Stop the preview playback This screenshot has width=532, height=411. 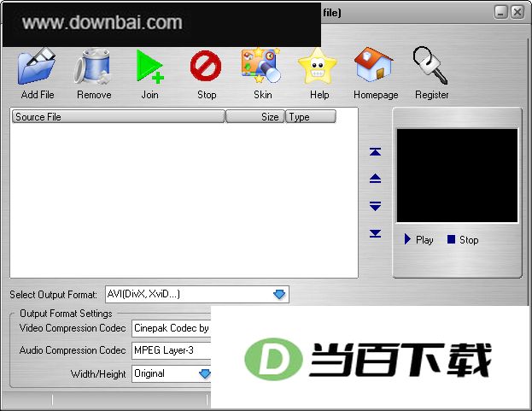463,239
